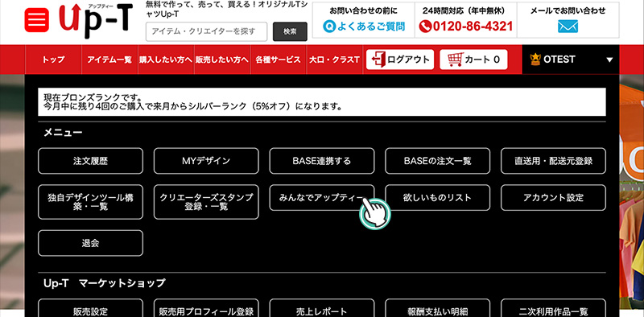This screenshot has height=317, width=644.
Task: Click the blue Q icon beside よくあるご質問
Action: coord(329,27)
